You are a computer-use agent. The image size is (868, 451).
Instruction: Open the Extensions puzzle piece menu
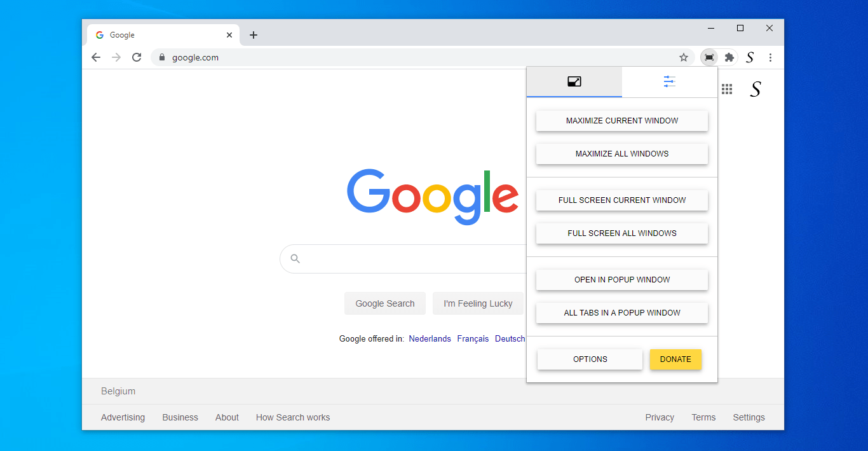coord(729,57)
